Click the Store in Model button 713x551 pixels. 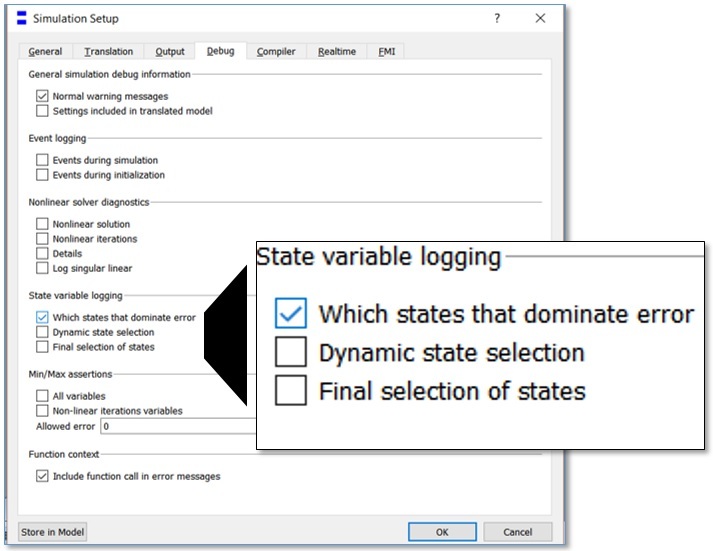(x=52, y=532)
